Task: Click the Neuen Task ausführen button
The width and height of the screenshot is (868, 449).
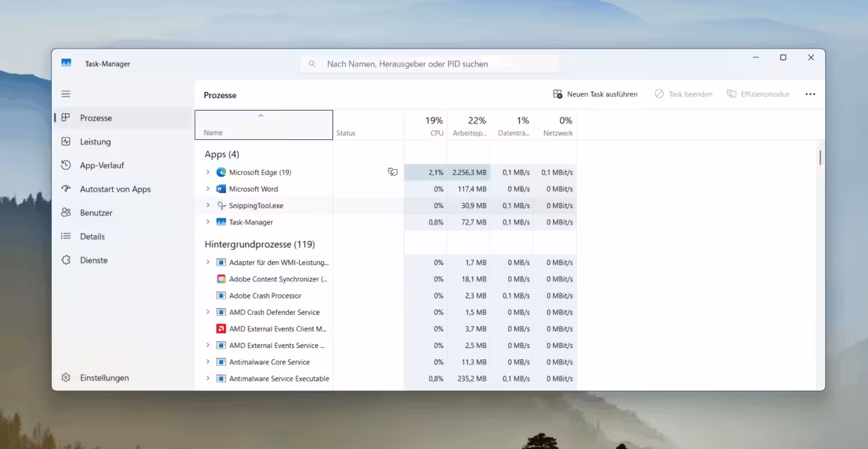Action: click(596, 94)
